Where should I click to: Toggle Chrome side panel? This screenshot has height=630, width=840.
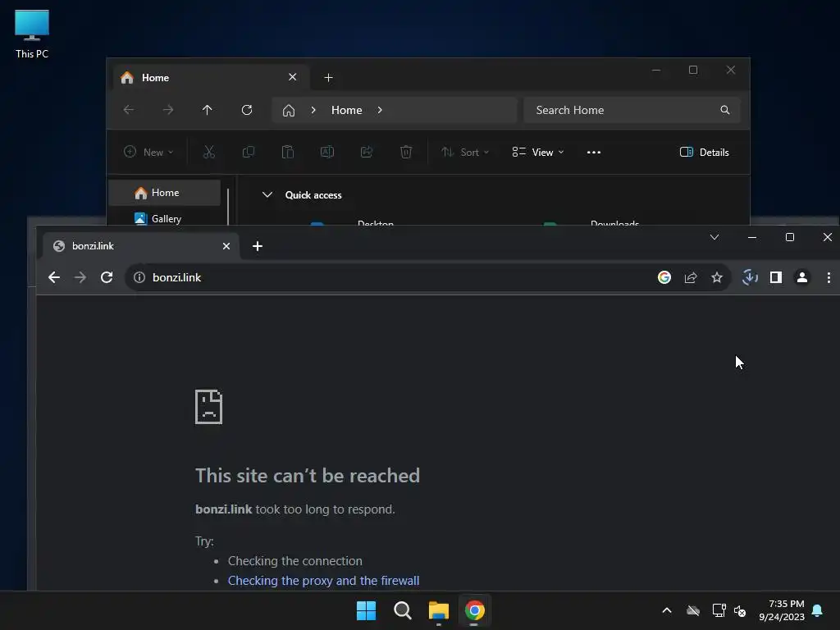[x=776, y=277]
